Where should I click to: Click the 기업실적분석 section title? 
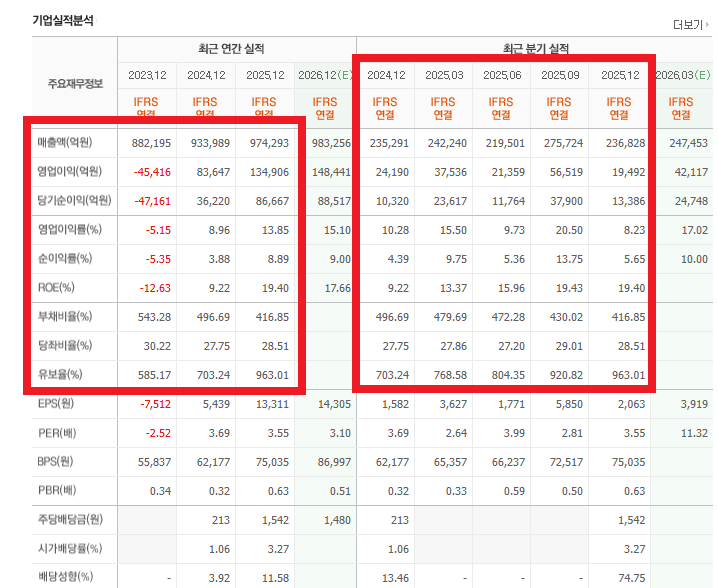(62, 20)
